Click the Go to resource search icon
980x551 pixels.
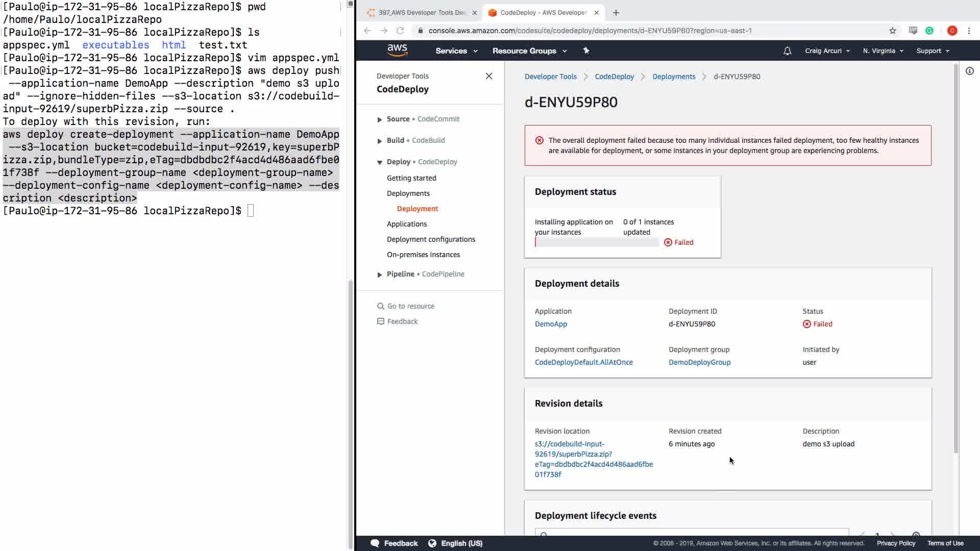(380, 306)
